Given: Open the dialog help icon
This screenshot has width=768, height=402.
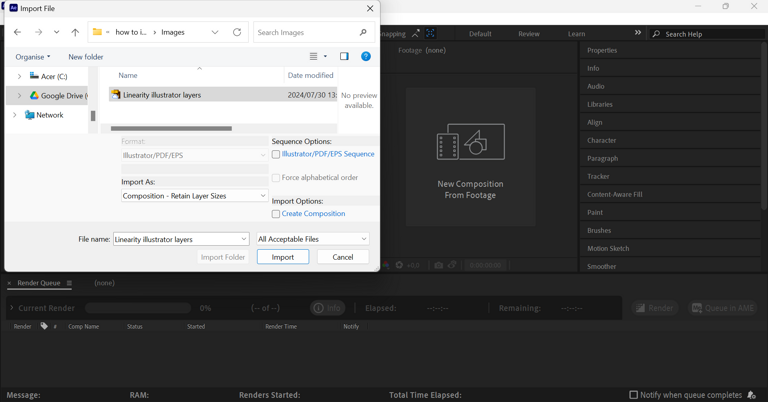Looking at the screenshot, I should click(x=366, y=56).
